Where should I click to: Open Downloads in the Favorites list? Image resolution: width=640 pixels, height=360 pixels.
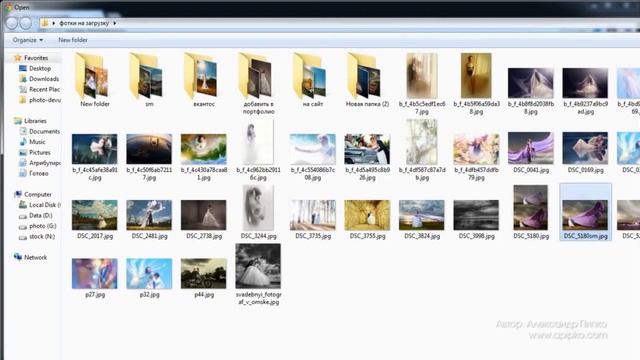click(44, 79)
